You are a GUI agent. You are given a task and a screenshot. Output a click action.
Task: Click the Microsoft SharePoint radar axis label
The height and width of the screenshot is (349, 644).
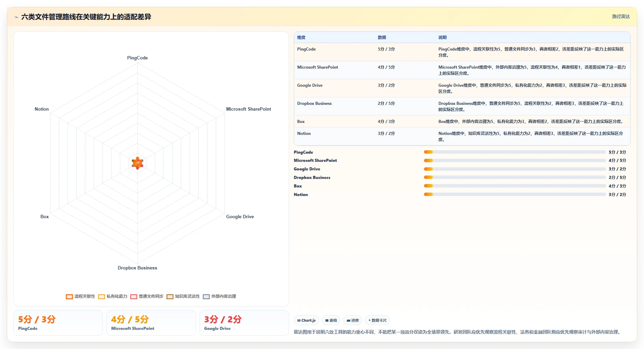click(248, 109)
